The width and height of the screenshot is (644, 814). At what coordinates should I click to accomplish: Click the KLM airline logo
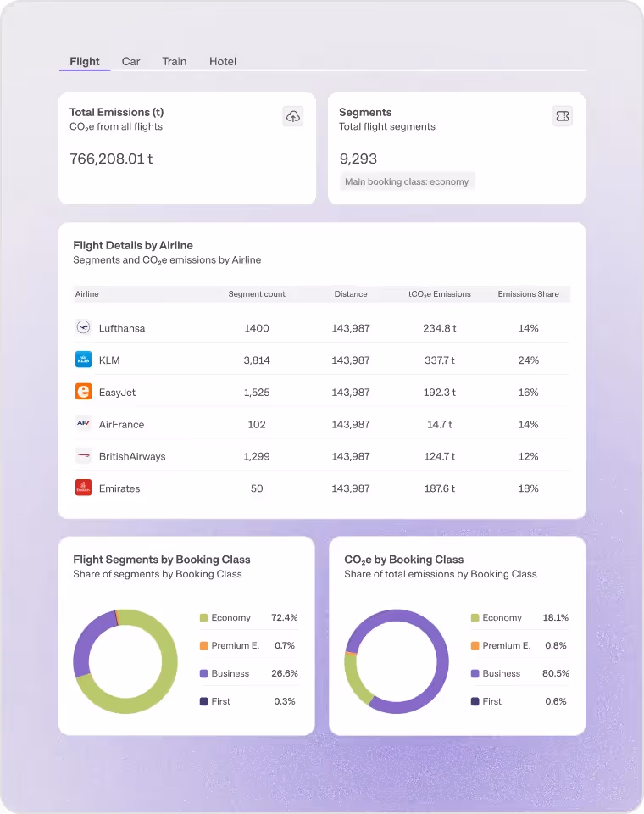[x=84, y=360]
